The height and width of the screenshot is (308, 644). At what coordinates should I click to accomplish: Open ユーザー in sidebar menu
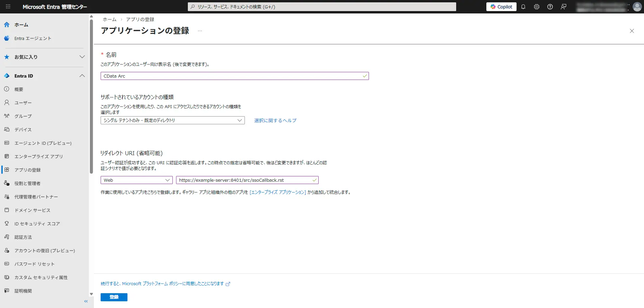point(23,103)
